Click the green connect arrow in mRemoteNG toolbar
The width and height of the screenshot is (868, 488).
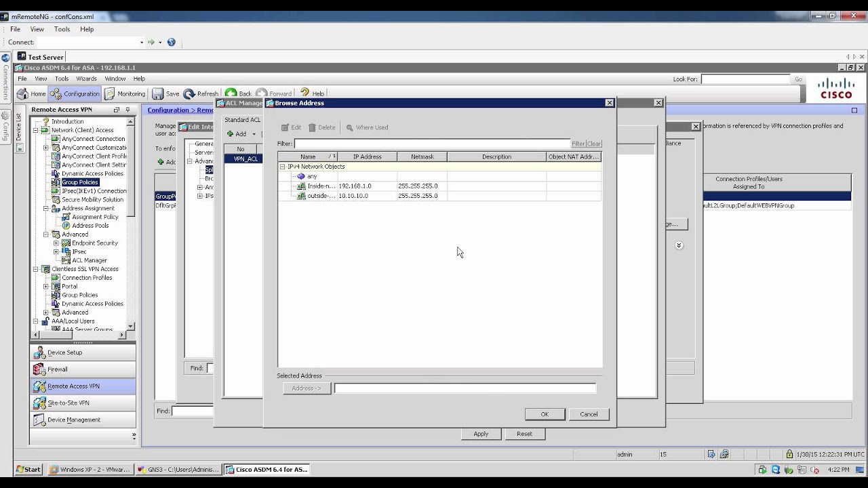[152, 42]
